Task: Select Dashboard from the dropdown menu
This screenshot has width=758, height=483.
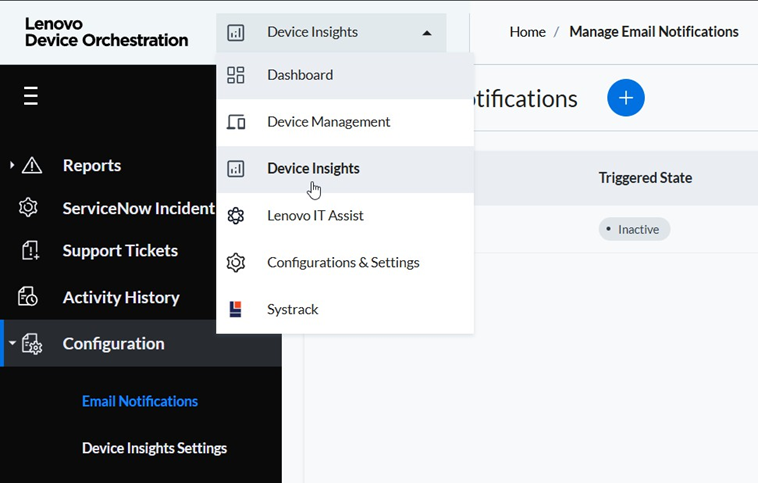Action: coord(300,75)
